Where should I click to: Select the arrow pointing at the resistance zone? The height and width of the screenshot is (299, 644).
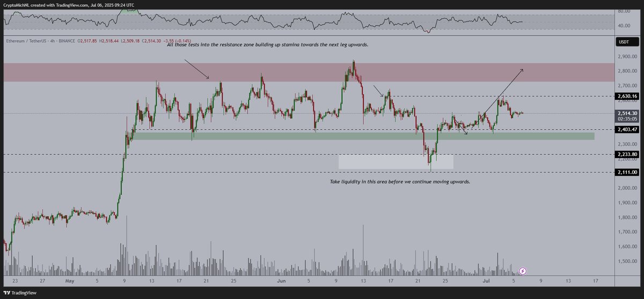pos(196,69)
